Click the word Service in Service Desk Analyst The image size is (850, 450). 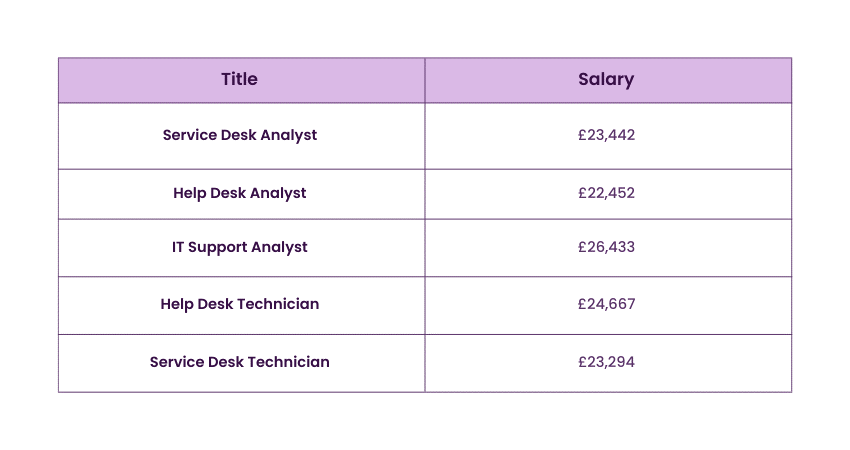tap(188, 135)
